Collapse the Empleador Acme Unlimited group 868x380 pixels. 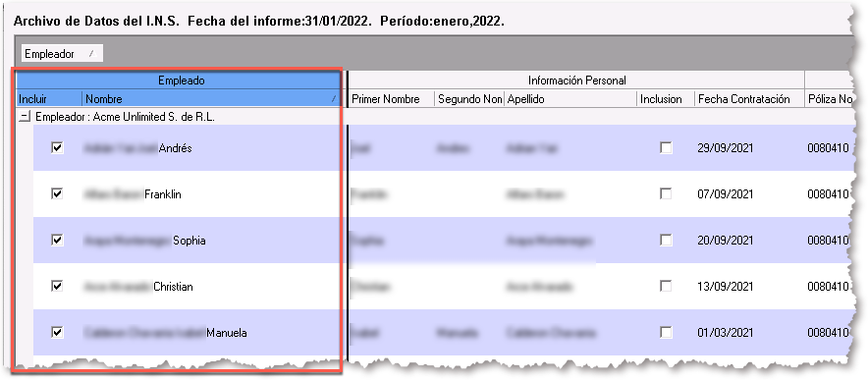[24, 117]
